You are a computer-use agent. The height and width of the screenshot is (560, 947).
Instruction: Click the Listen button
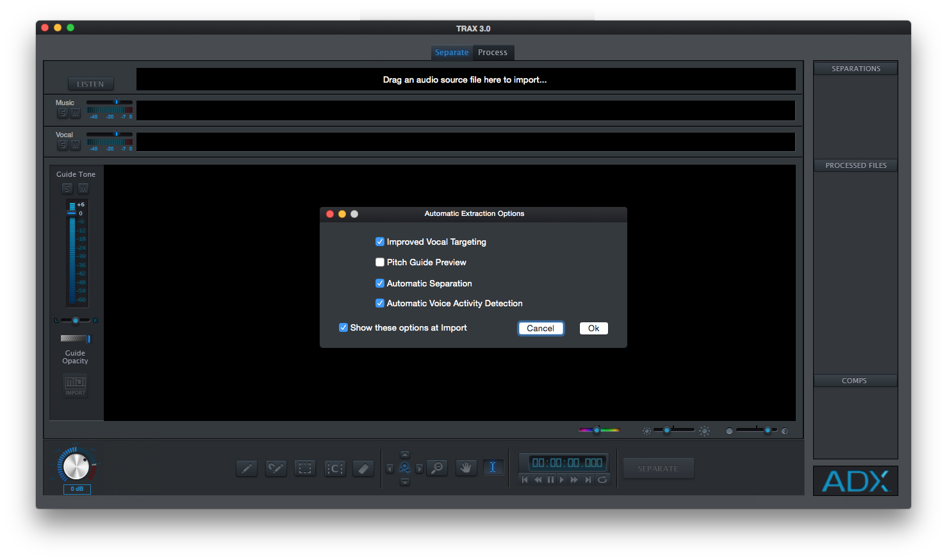click(90, 84)
